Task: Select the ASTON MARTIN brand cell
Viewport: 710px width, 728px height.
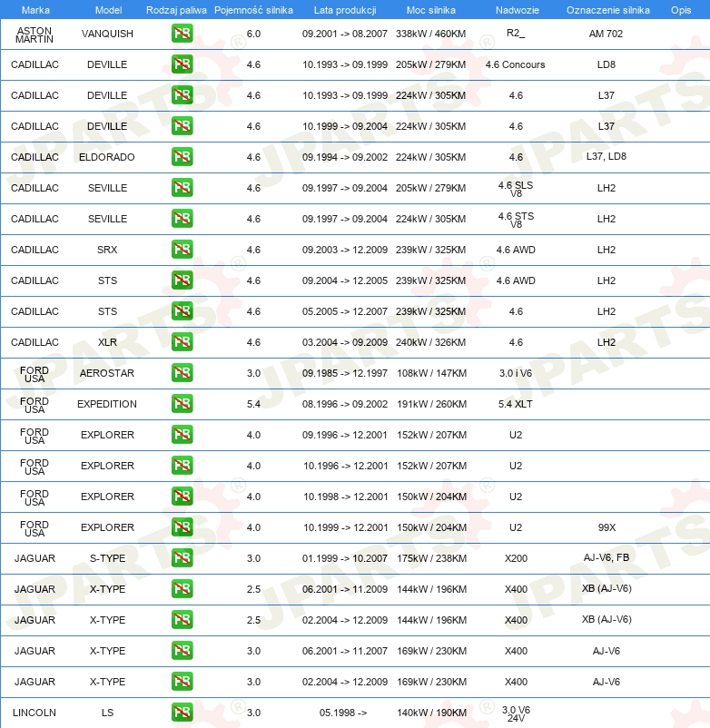Action: point(35,34)
